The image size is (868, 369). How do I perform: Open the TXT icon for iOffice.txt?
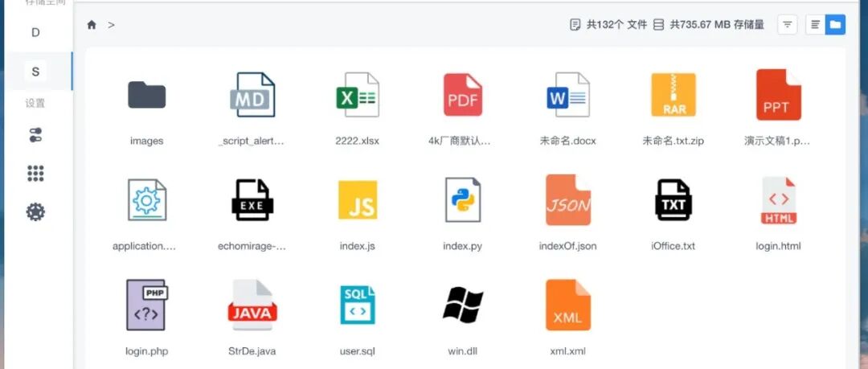pos(674,200)
